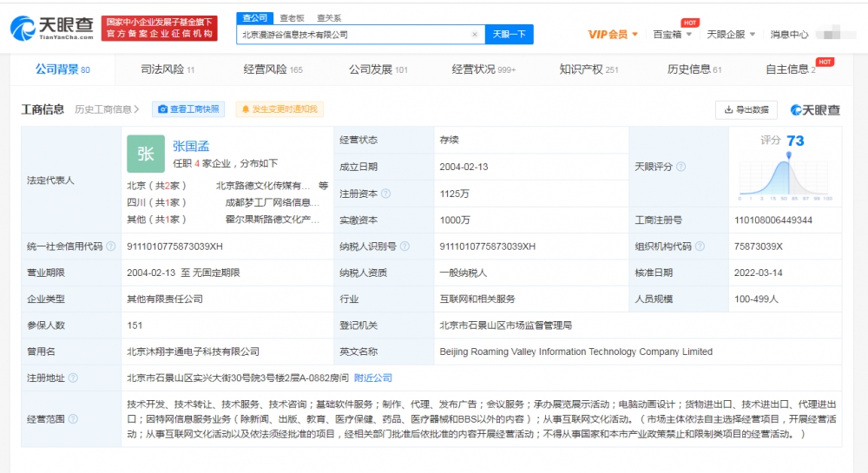The image size is (868, 473).
Task: Click help icon next to 统一社会信用代码
Action: 111,246
